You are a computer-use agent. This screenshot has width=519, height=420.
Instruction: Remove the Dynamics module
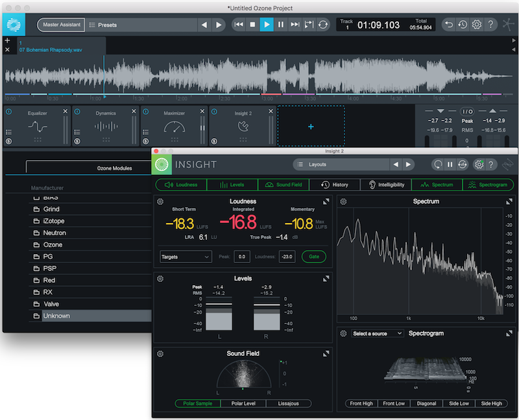point(134,111)
